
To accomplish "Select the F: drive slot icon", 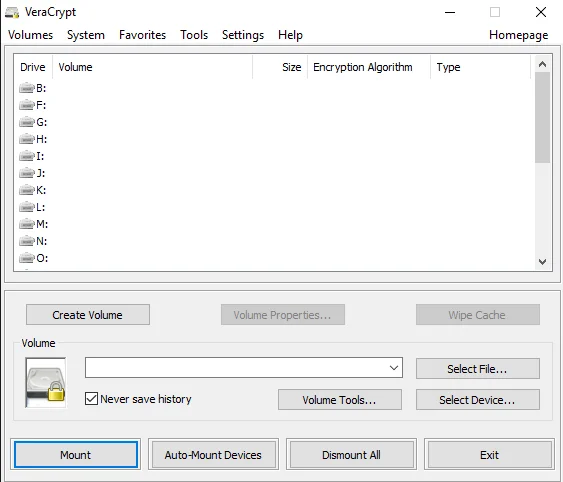I will (27, 105).
